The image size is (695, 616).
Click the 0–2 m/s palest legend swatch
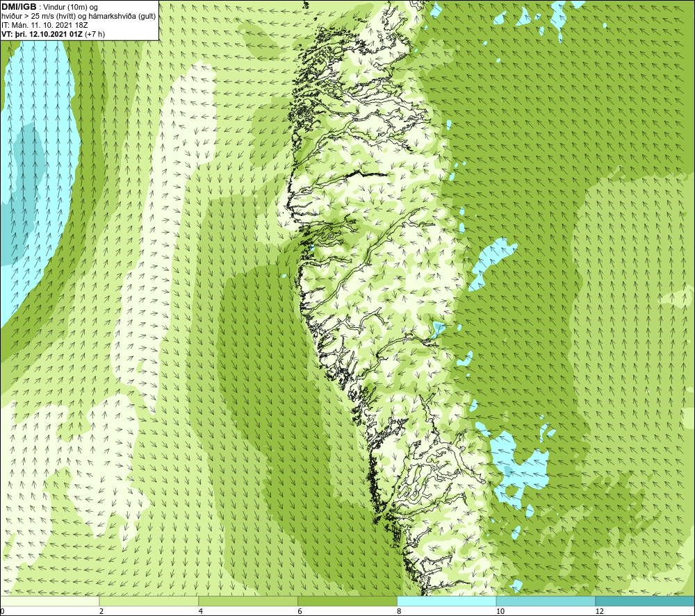point(49,601)
